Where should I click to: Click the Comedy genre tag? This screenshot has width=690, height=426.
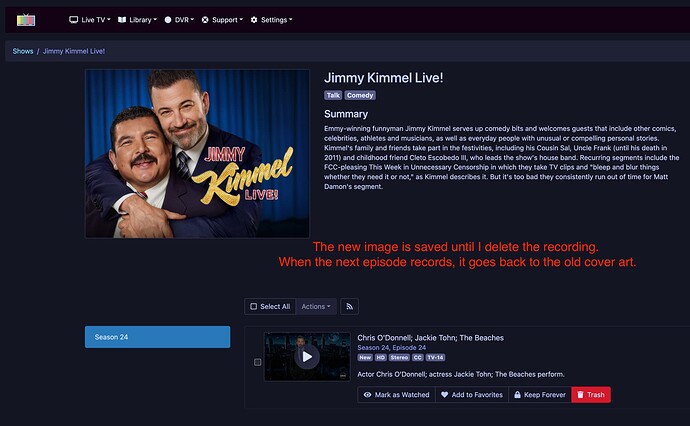(x=360, y=95)
